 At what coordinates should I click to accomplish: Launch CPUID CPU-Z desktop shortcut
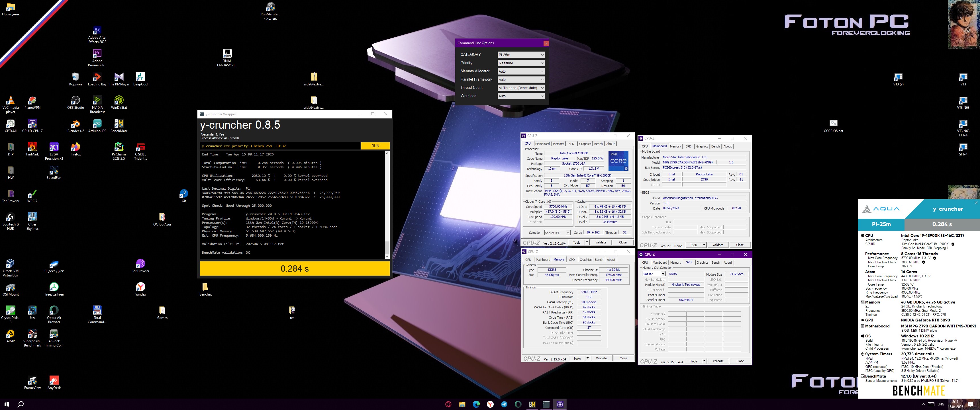[32, 126]
